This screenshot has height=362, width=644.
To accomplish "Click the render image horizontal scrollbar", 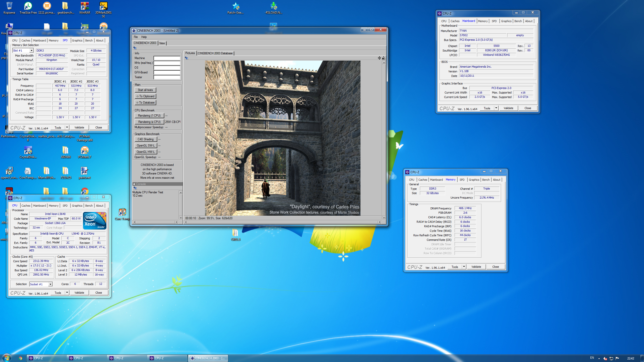I will tap(283, 222).
